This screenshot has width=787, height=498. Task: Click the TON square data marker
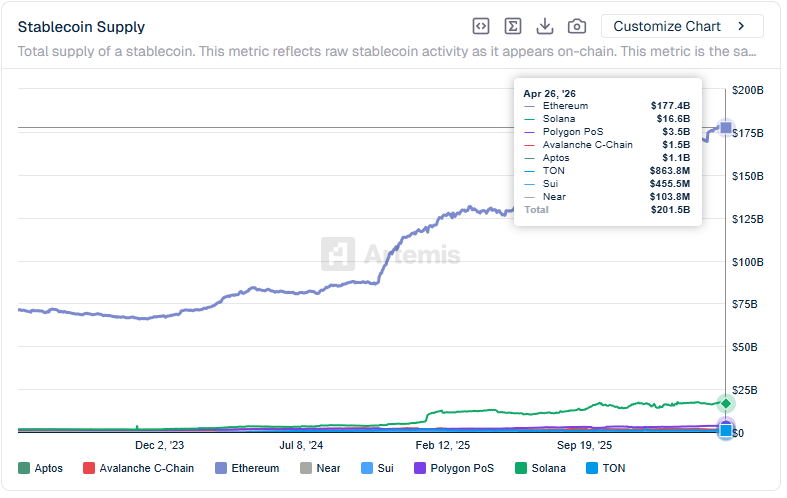click(726, 430)
